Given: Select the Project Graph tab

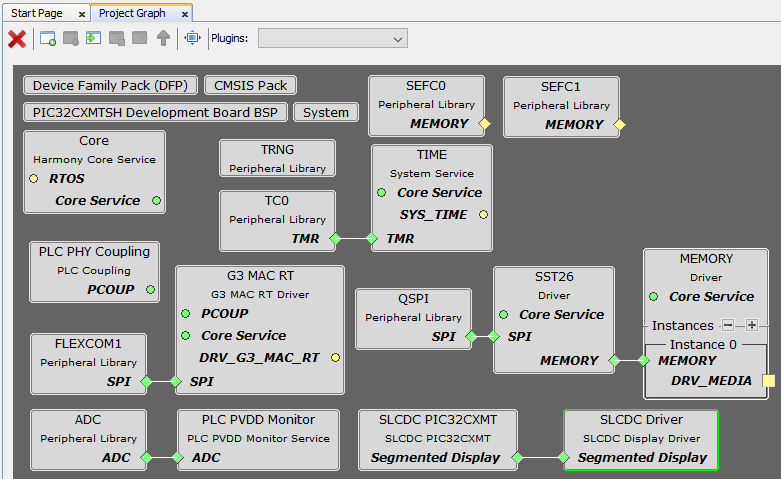Looking at the screenshot, I should pyautogui.click(x=132, y=13).
